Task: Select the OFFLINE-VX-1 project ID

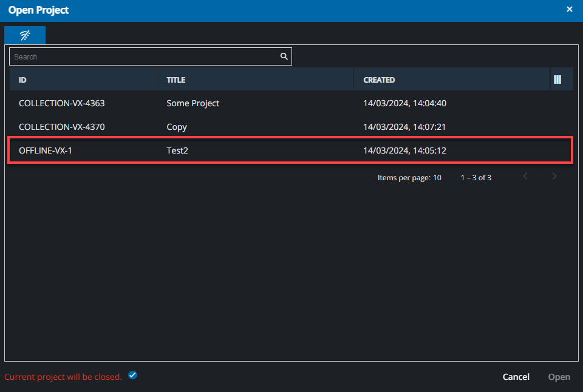Action: (x=46, y=150)
